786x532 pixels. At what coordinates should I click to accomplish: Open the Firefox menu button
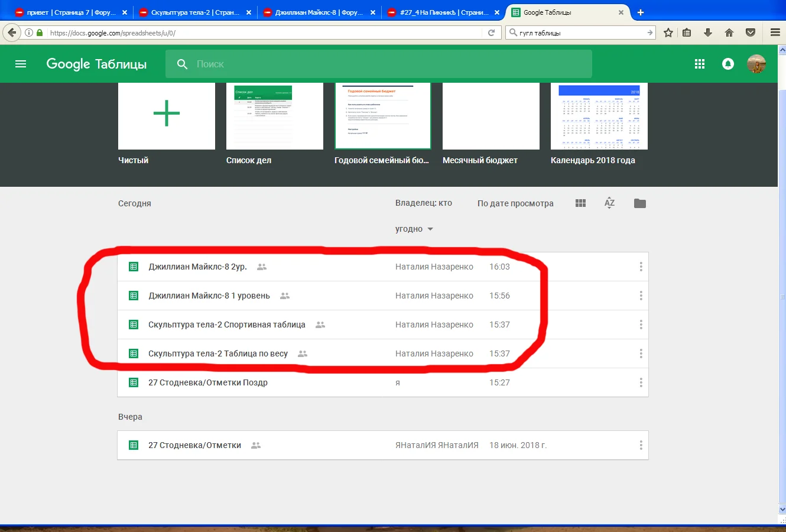coord(775,33)
